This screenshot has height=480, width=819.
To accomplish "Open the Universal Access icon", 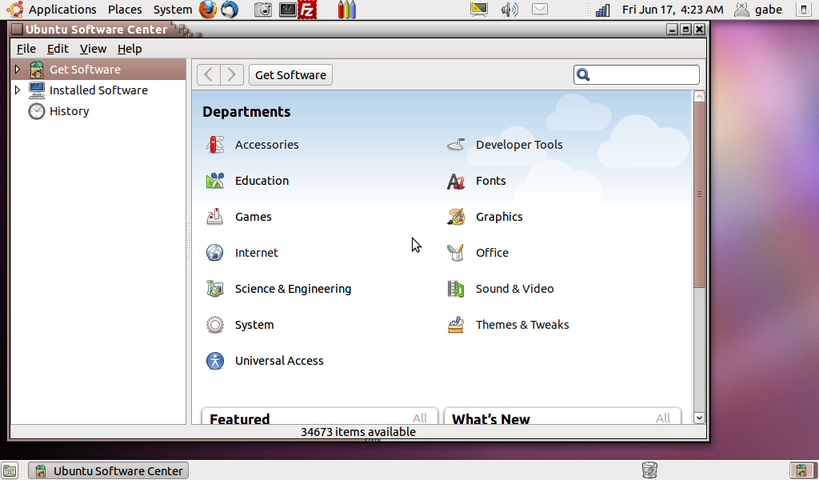I will (215, 361).
